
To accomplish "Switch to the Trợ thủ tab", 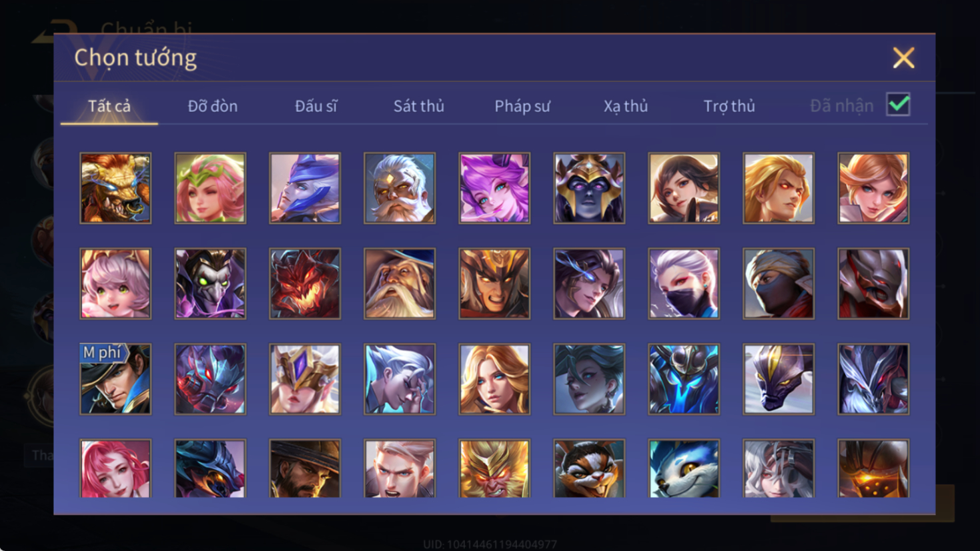I will tap(729, 106).
